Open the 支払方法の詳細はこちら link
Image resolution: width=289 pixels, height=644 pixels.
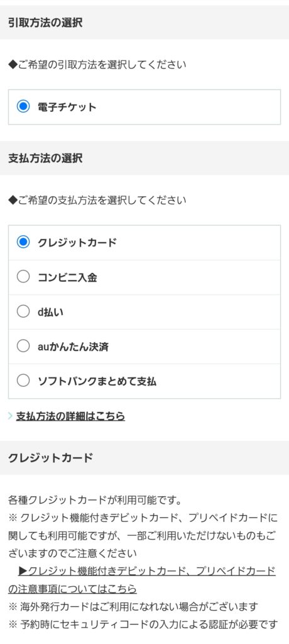point(70,416)
